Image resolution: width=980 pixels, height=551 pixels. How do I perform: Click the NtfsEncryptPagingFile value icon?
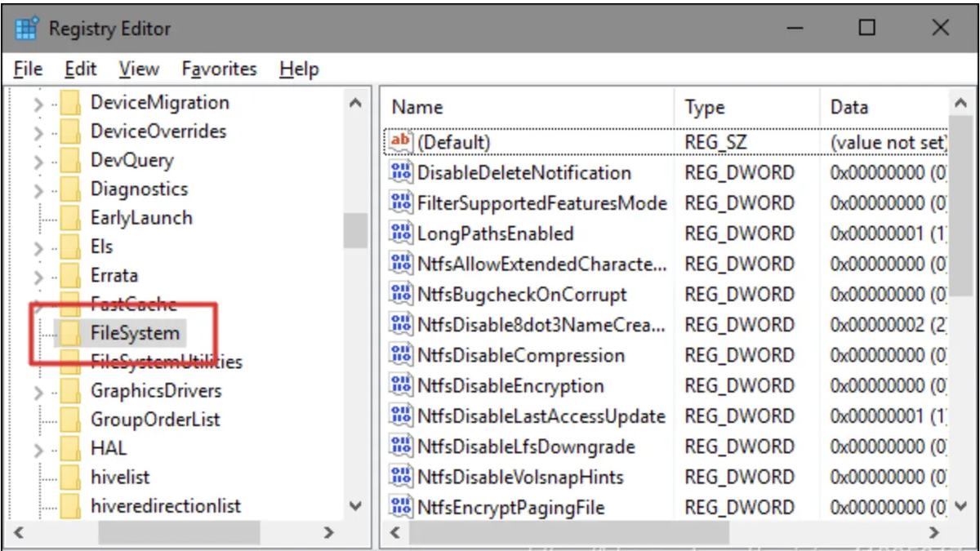pyautogui.click(x=401, y=508)
